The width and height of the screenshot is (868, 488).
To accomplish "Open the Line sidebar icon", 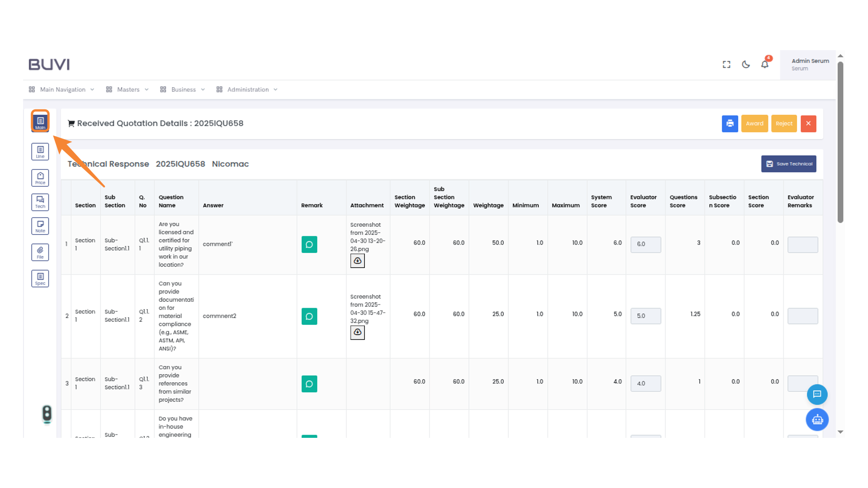I will [x=40, y=152].
